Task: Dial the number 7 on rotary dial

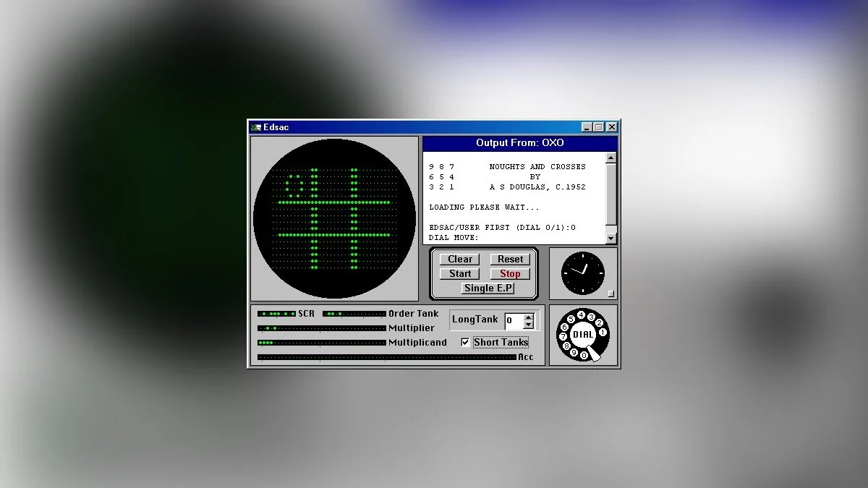Action: point(563,337)
